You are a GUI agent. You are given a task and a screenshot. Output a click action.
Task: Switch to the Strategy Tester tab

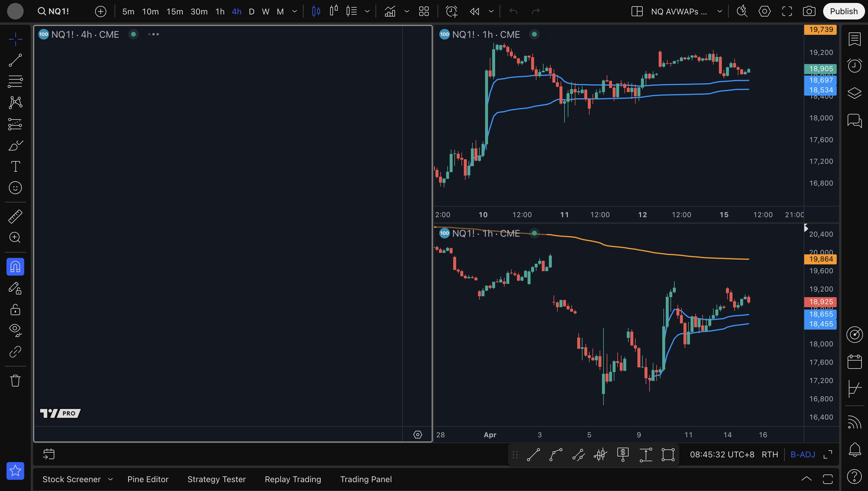[216, 479]
